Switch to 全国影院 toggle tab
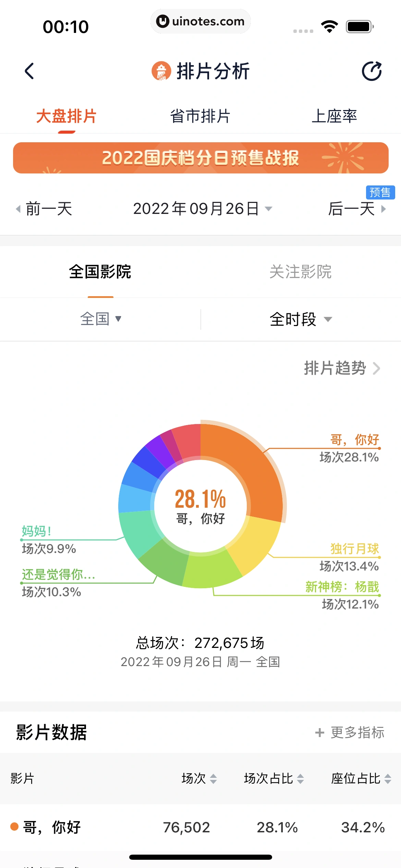Screen dimensions: 401x868 (100, 272)
